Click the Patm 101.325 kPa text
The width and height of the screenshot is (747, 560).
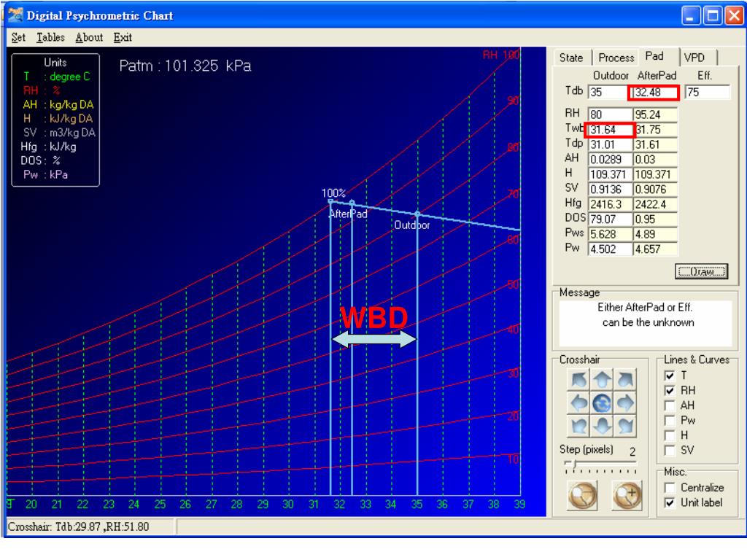[x=185, y=66]
